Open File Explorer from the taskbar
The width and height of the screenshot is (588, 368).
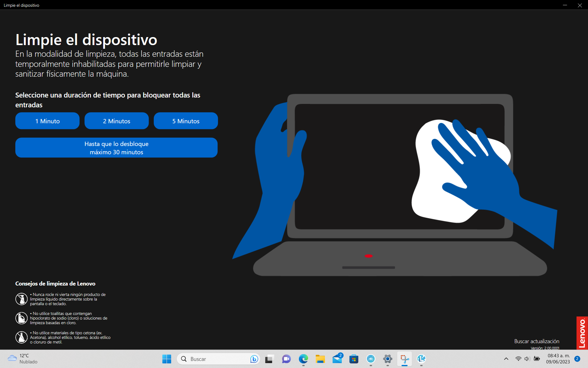320,359
